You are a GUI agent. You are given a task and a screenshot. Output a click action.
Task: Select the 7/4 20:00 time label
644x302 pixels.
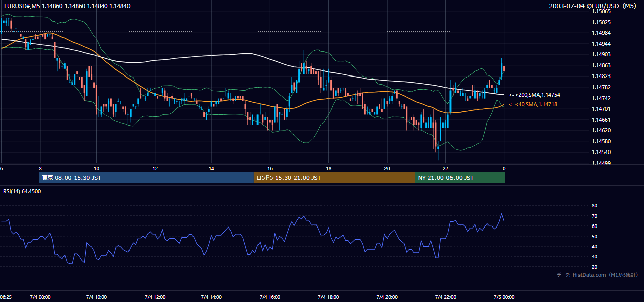[387, 297]
